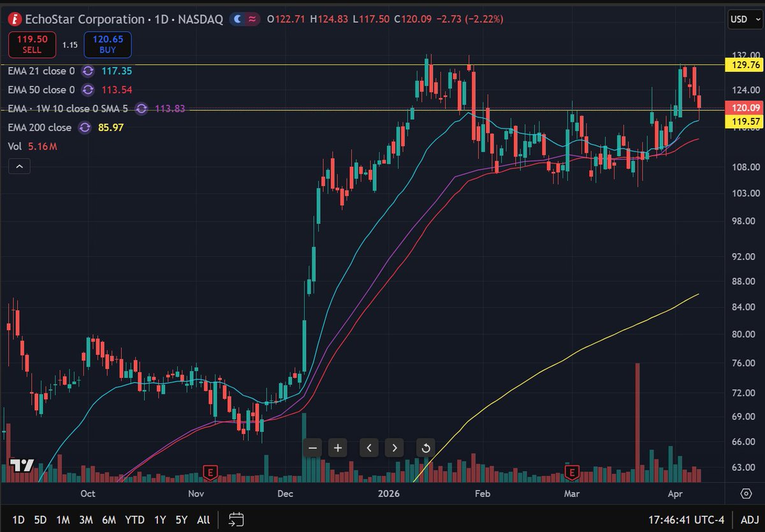This screenshot has height=532, width=765.
Task: Click refresh icon beside EMA 50
Action: click(88, 90)
